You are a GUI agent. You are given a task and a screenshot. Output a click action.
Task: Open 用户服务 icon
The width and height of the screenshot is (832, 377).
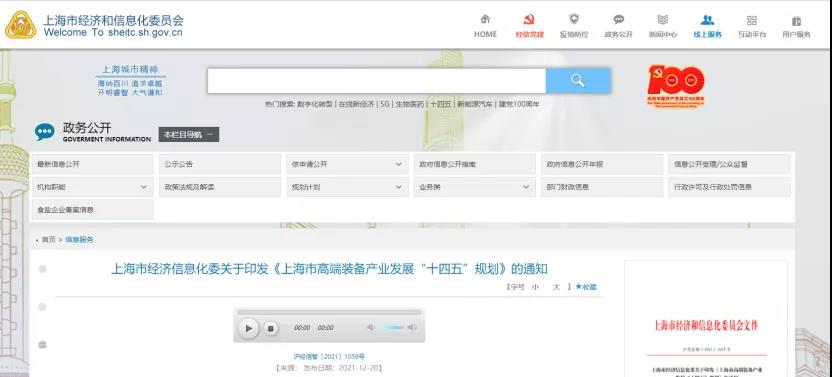click(x=796, y=21)
